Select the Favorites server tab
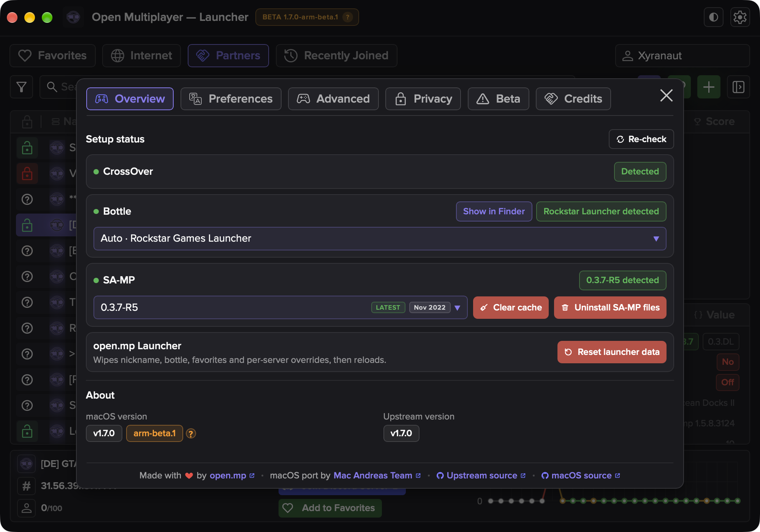This screenshot has height=532, width=760. 53,56
